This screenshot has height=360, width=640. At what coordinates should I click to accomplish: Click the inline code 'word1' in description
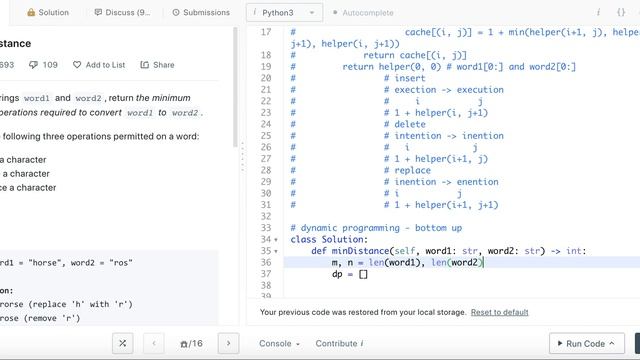(37, 98)
